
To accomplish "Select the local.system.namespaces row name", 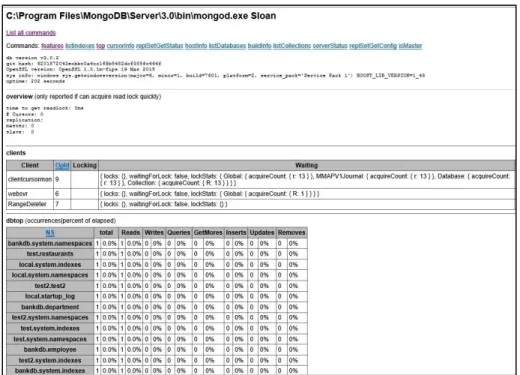I will pyautogui.click(x=50, y=275).
